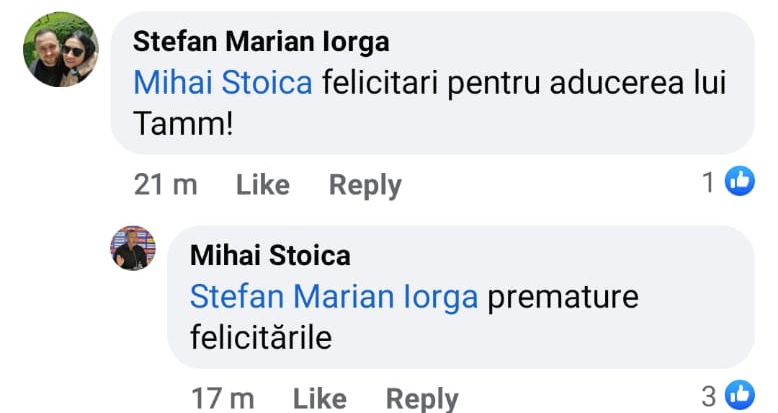
Task: Open Mihai Stoica's small profile picture
Action: [x=133, y=248]
